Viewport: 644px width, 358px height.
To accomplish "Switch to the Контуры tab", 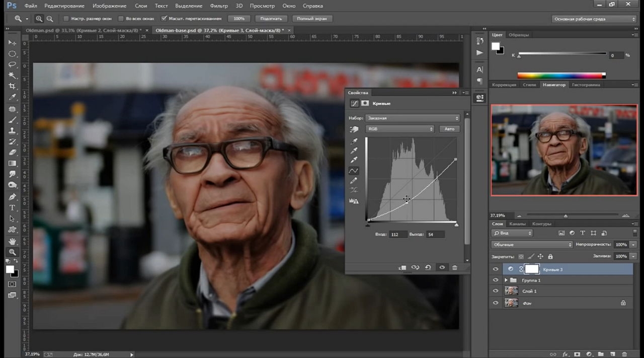I will tap(541, 224).
